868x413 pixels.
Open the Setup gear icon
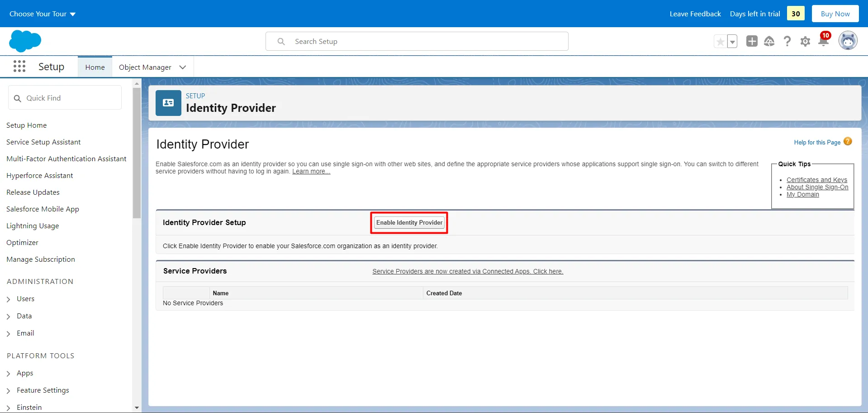tap(805, 42)
